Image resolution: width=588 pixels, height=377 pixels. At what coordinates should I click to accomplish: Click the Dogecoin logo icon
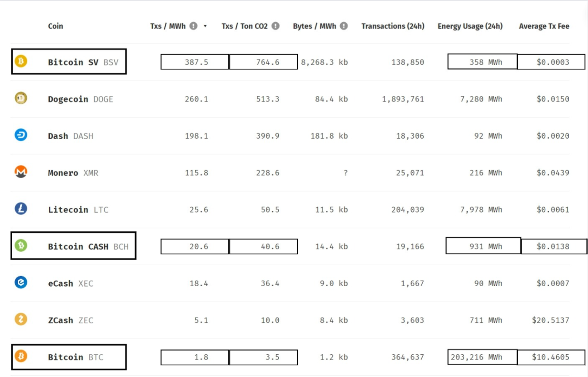click(21, 98)
